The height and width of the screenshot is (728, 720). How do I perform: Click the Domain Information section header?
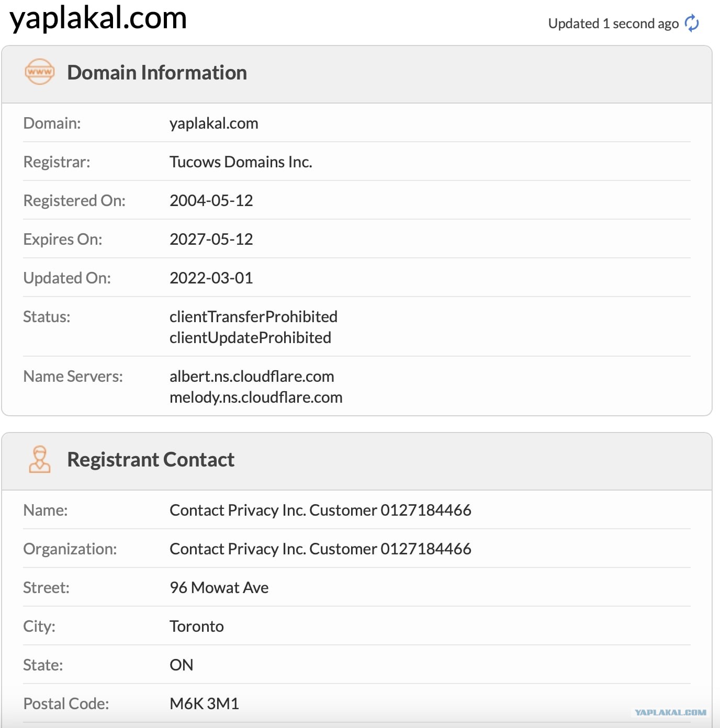[x=157, y=72]
